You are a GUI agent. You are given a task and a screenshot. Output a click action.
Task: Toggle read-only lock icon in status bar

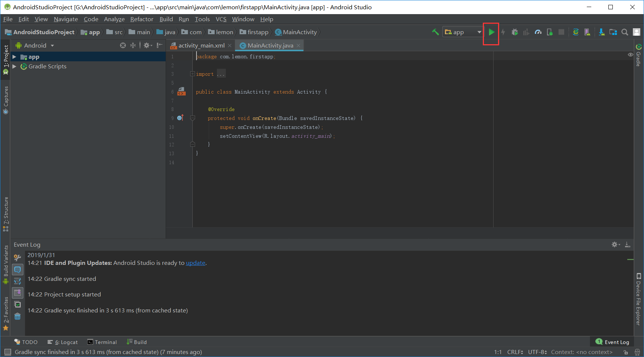(x=626, y=352)
